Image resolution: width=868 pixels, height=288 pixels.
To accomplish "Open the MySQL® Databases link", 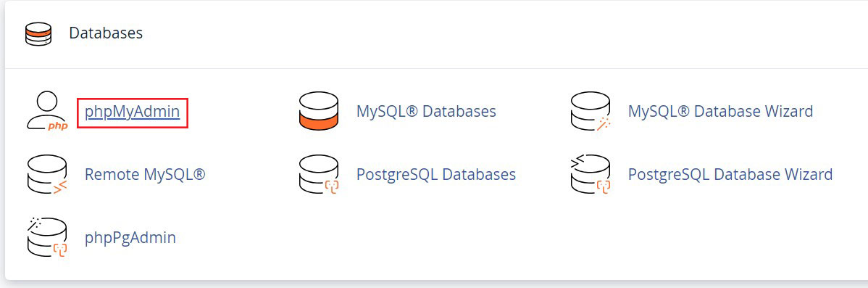I will [x=426, y=111].
